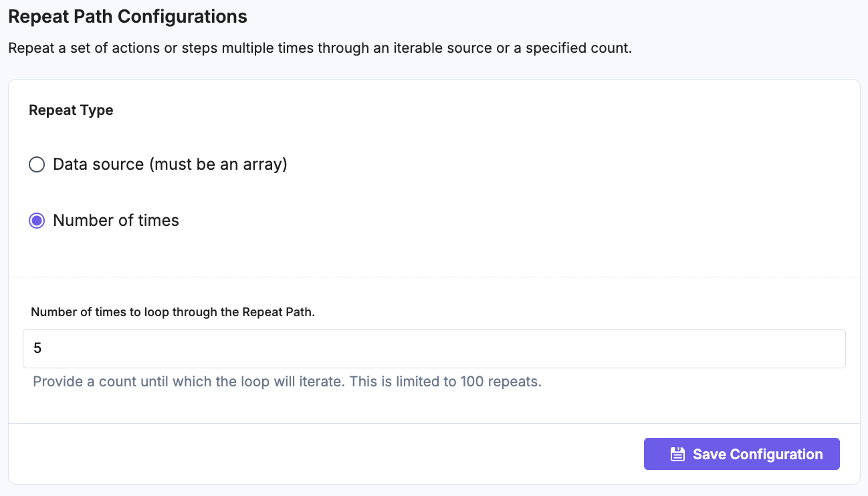Click the floppy disk save icon

677,455
